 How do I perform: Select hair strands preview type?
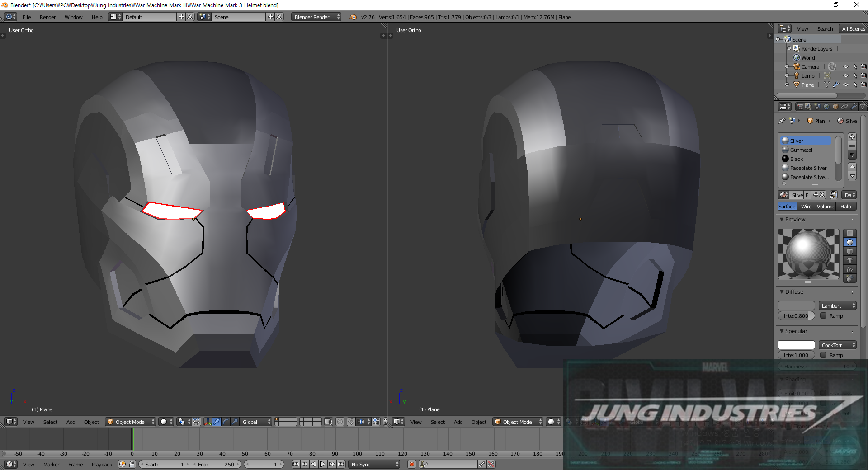pos(850,269)
